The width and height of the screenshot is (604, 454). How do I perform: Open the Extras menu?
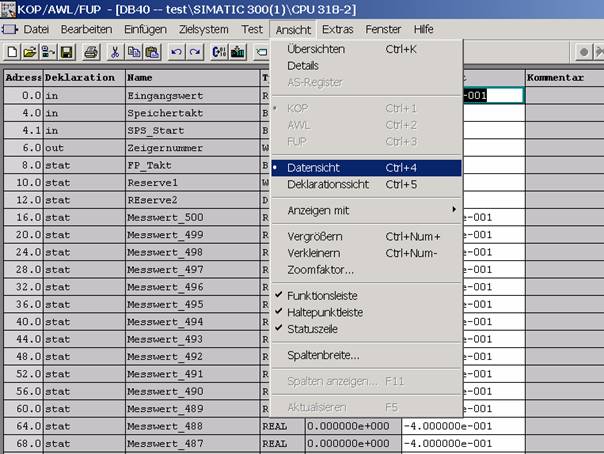(x=338, y=29)
